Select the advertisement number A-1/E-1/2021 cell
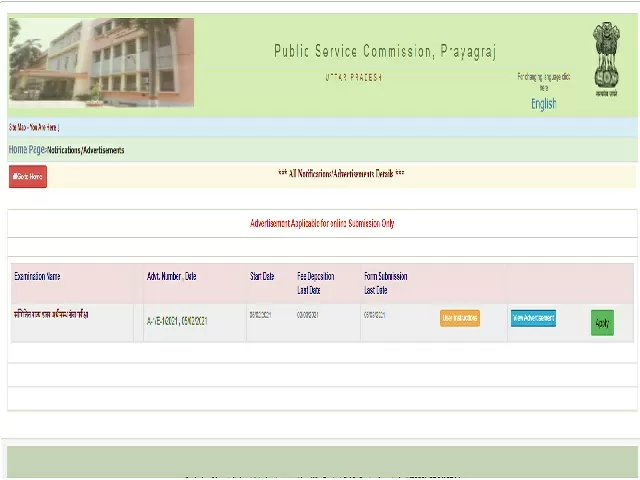The image size is (640, 480). [177, 321]
